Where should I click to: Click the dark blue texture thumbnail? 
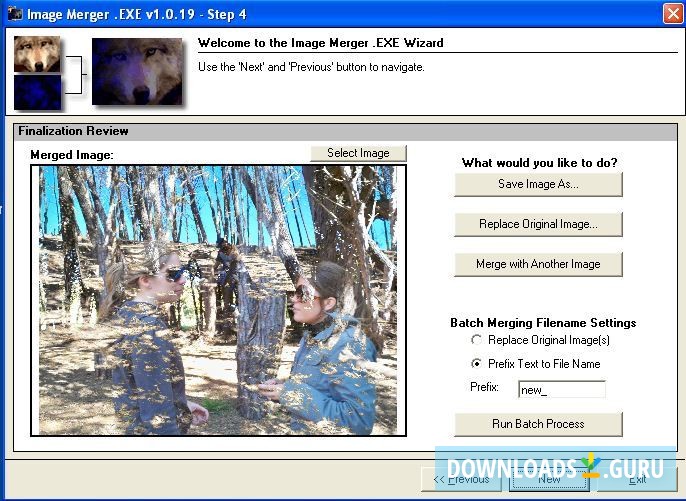point(38,92)
